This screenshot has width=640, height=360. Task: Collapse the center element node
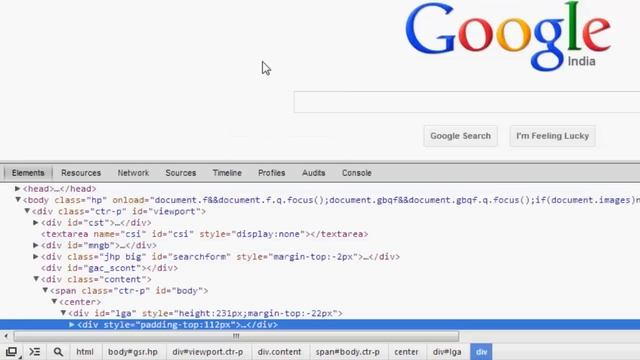coord(54,302)
